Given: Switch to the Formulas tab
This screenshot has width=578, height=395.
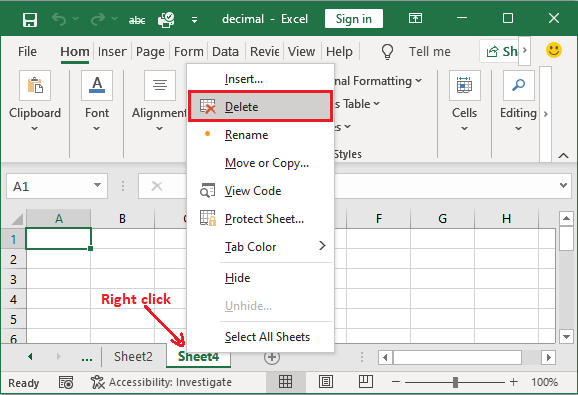Looking at the screenshot, I should tap(188, 52).
